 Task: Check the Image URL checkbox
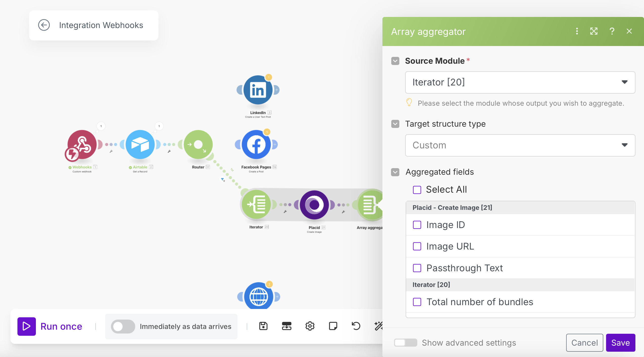417,246
